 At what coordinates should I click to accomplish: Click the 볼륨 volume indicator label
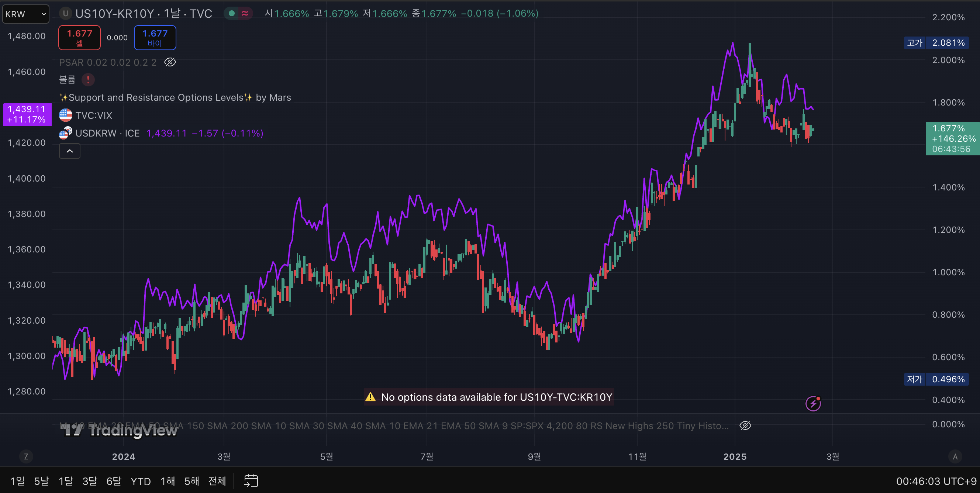click(x=67, y=79)
